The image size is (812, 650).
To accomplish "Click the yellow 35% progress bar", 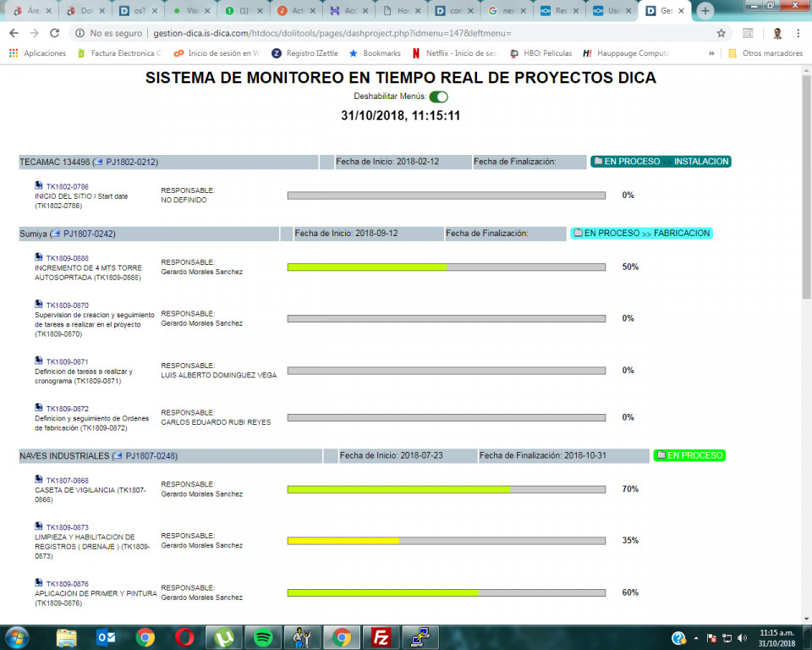I will click(x=447, y=541).
